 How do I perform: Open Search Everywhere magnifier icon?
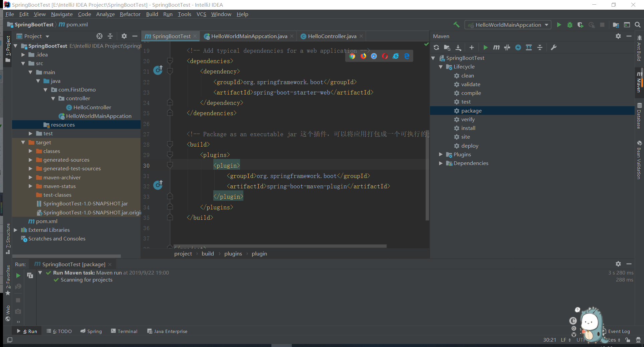click(637, 25)
